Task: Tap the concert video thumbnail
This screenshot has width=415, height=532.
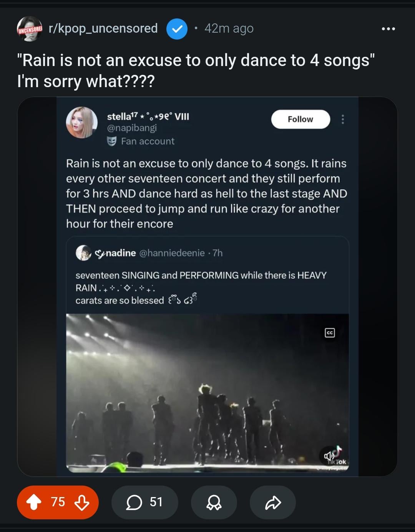Action: (207, 392)
